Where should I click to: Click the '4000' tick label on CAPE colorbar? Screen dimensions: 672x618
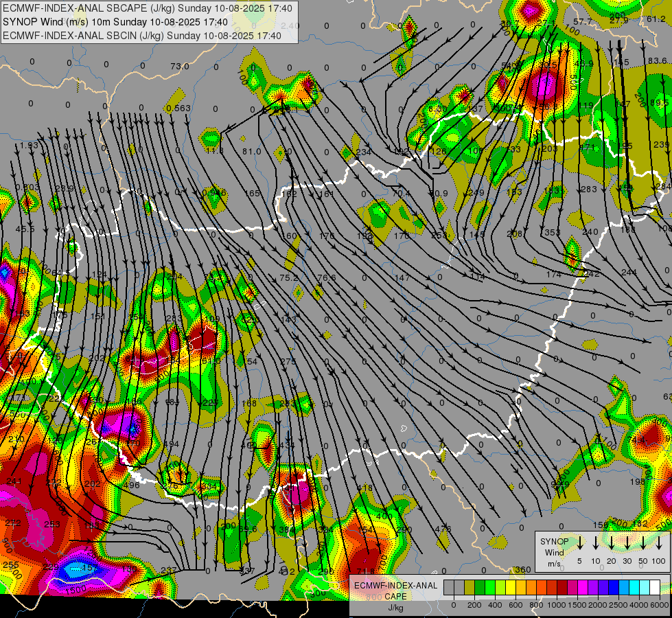639,605
